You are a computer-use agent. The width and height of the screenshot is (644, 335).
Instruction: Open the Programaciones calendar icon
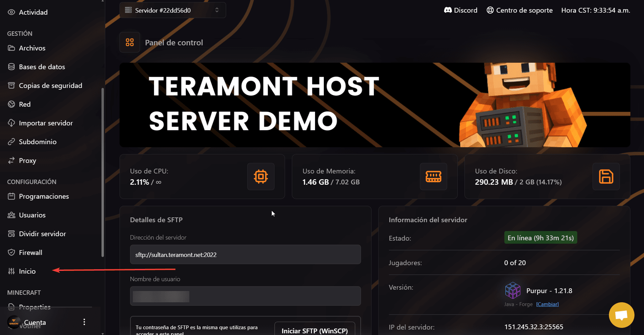[x=11, y=196]
